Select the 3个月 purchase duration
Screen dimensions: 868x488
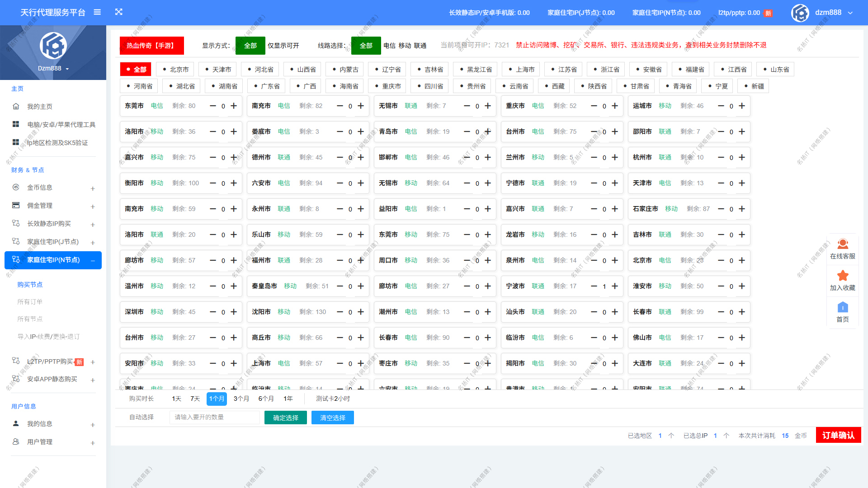[241, 399]
